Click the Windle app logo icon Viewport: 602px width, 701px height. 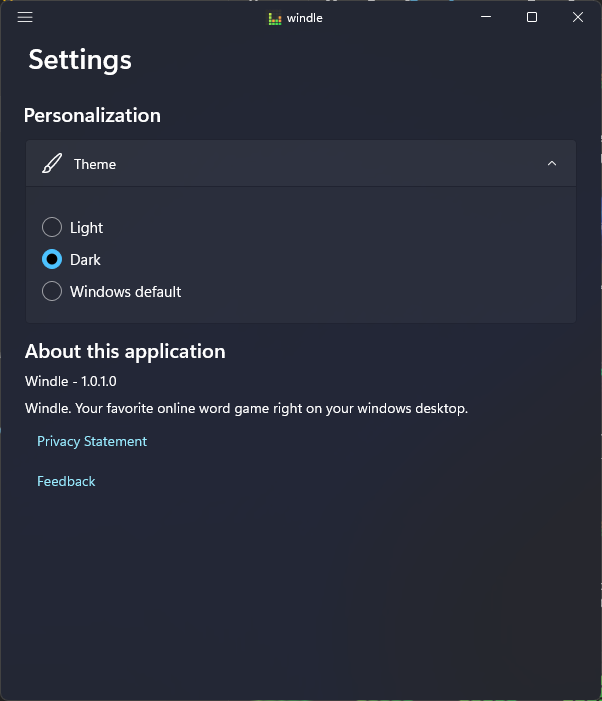coord(275,18)
